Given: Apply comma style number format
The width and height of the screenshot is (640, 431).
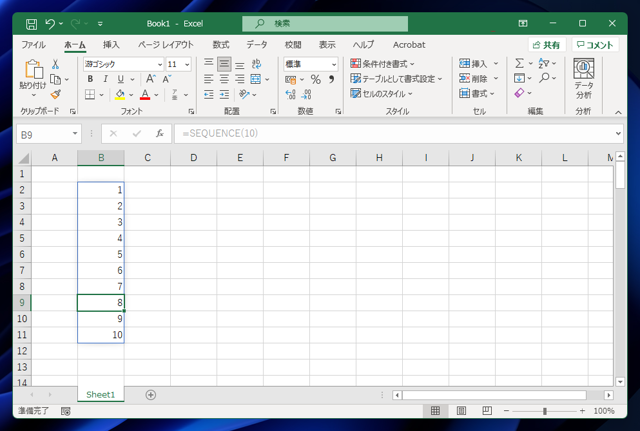Looking at the screenshot, I should point(331,79).
